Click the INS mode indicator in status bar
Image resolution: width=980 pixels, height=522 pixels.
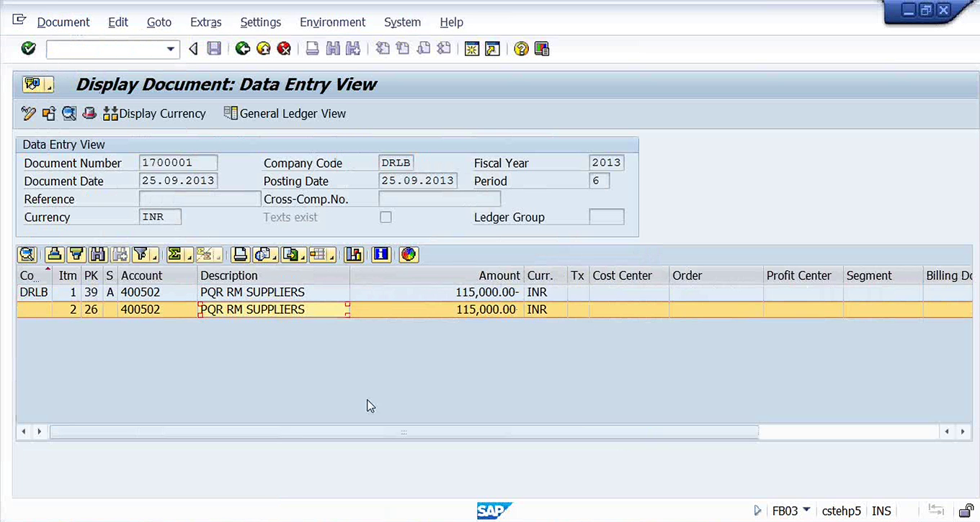[881, 510]
